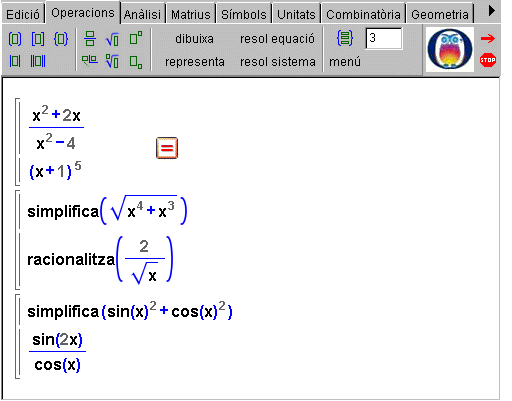Screen dimensions: 512x401
Task: Insert absolute value bars with the icon
Action: coord(15,61)
